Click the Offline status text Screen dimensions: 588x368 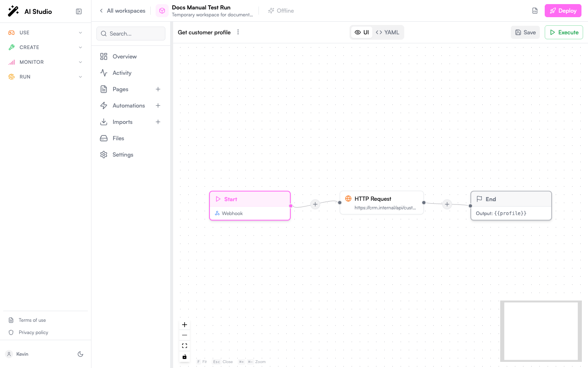click(285, 11)
